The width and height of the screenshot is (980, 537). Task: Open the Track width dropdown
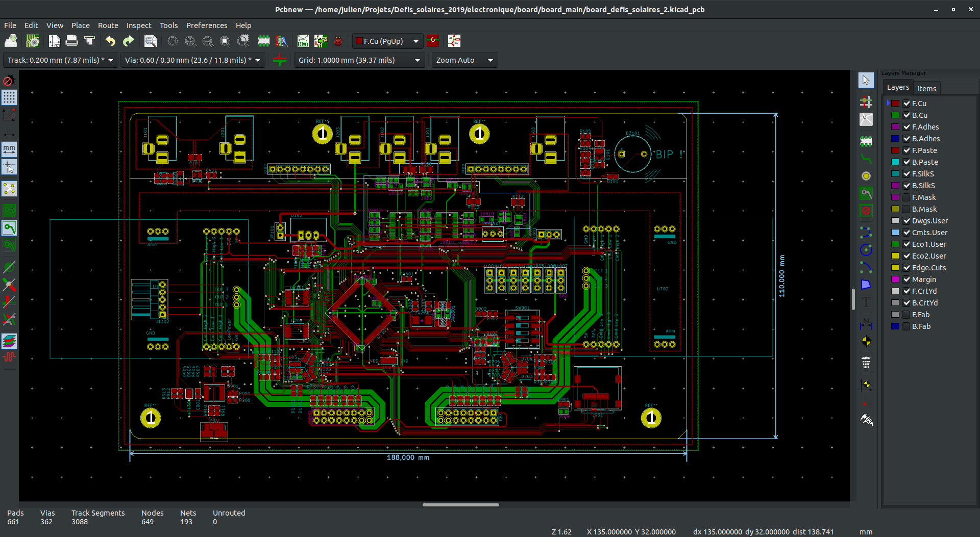pyautogui.click(x=60, y=60)
